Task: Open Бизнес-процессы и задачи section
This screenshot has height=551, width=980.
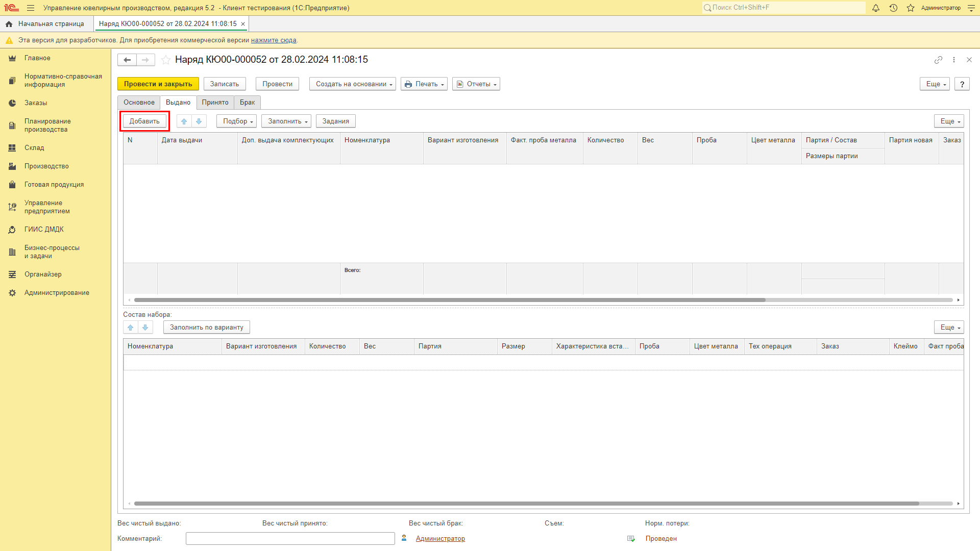Action: [55, 252]
